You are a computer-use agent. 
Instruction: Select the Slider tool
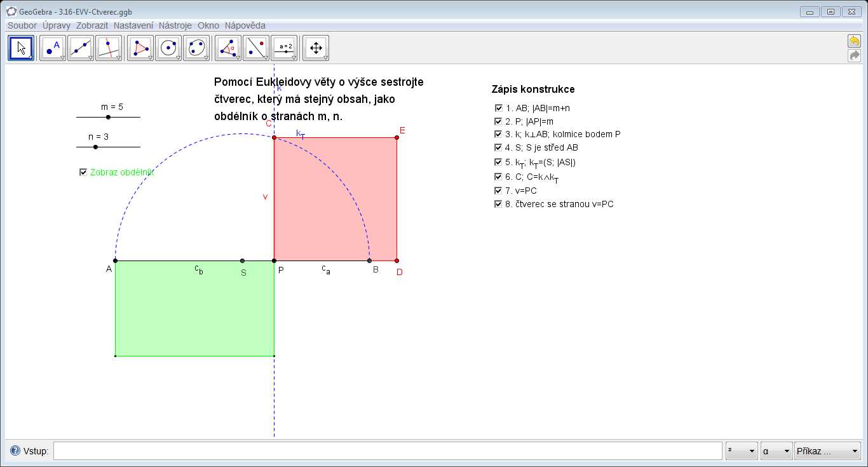point(284,48)
